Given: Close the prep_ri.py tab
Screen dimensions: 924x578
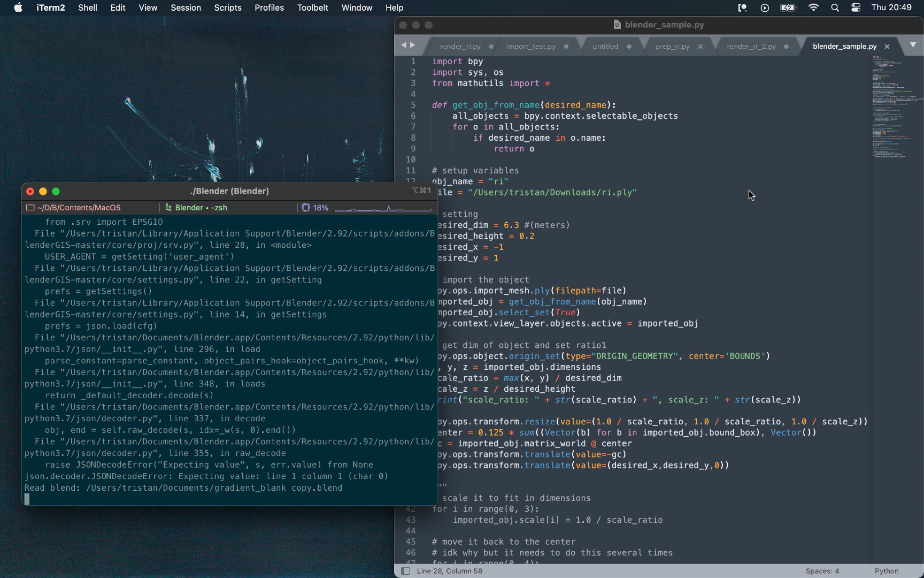Looking at the screenshot, I should click(x=700, y=47).
